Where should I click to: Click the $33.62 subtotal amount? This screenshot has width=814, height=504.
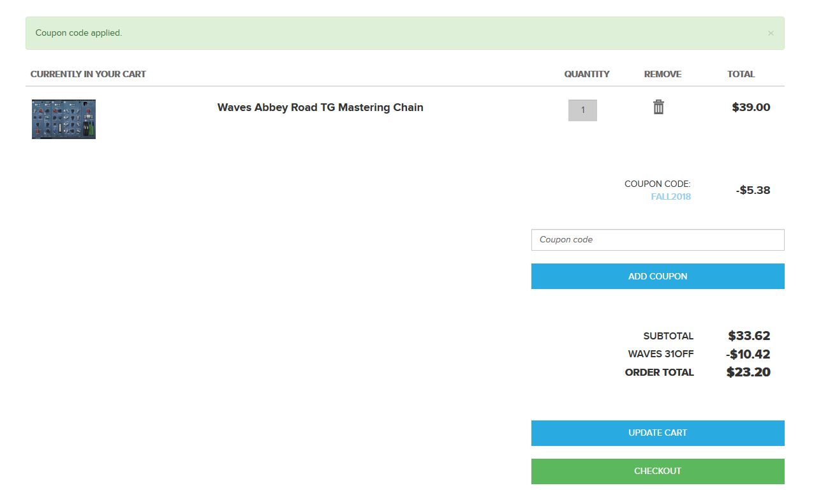pos(749,336)
